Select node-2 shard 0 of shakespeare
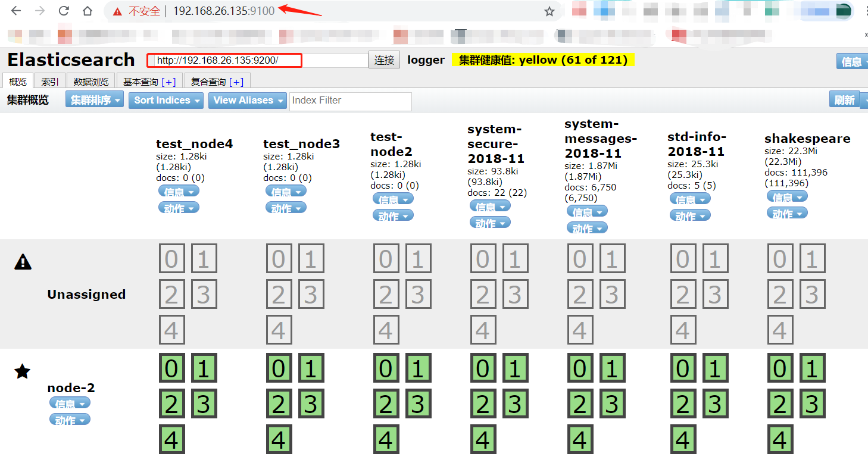The image size is (868, 463). tap(780, 368)
